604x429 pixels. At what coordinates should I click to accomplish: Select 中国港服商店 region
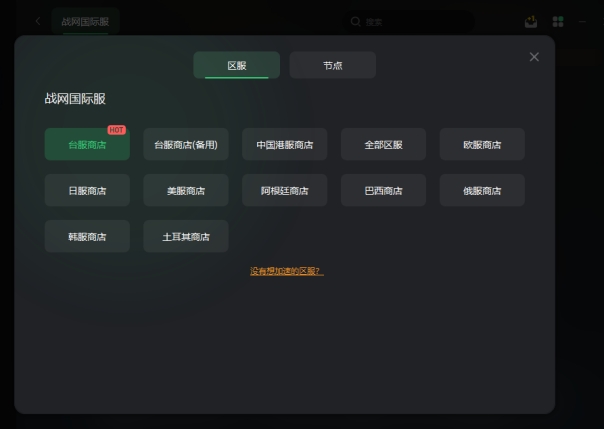click(285, 144)
